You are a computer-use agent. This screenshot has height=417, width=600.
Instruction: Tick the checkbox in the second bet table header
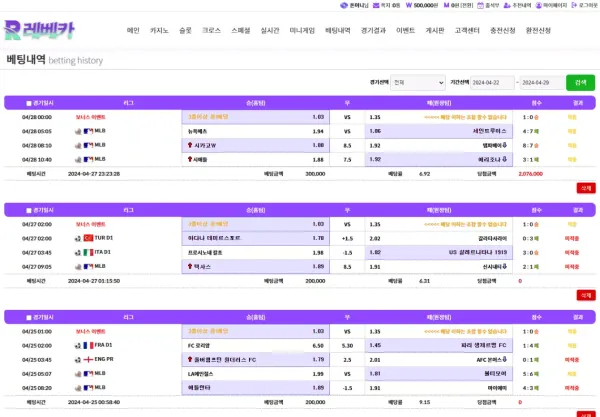(x=29, y=210)
